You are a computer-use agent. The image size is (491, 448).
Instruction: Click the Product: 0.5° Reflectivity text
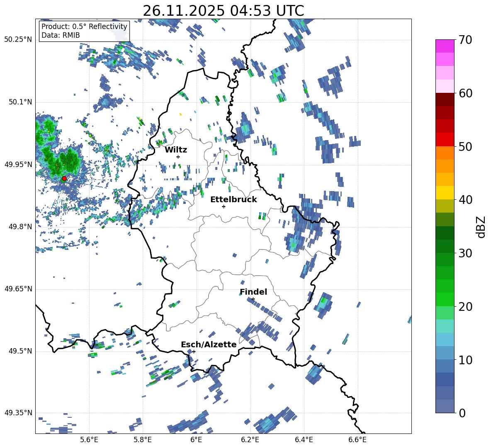point(84,26)
